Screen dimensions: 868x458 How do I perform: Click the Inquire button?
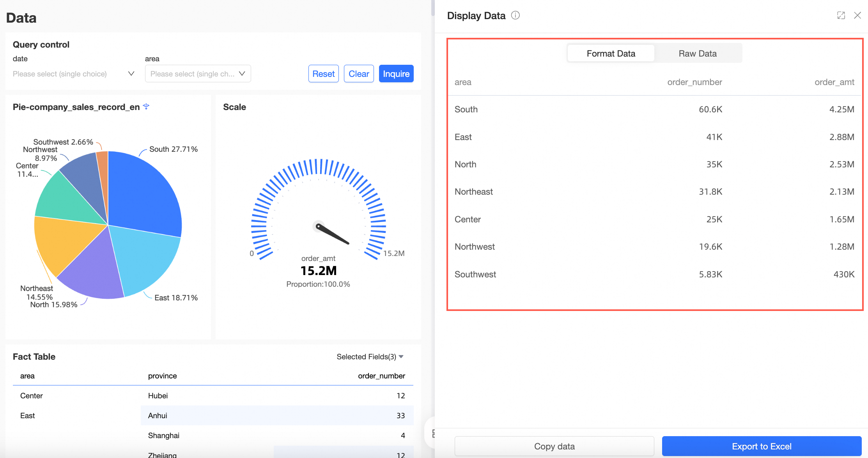(x=396, y=74)
